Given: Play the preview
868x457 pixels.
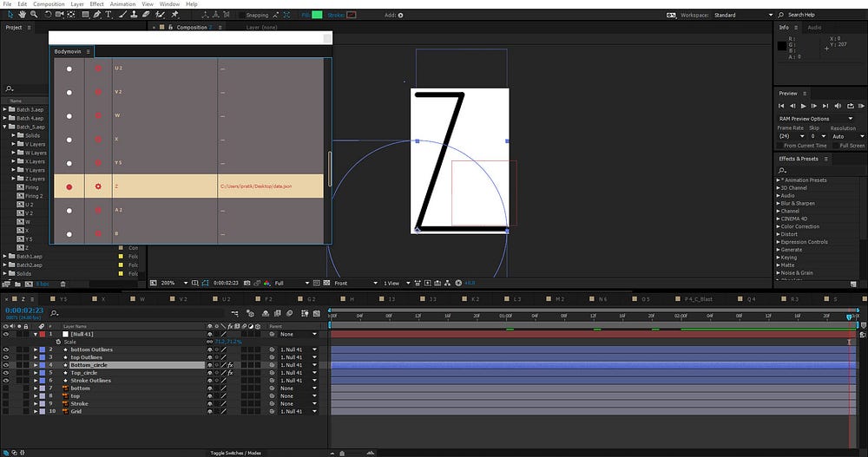Looking at the screenshot, I should [x=803, y=106].
